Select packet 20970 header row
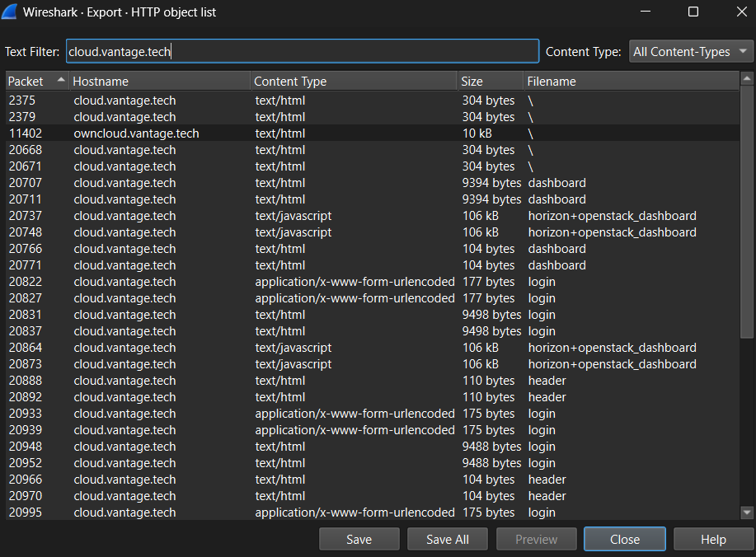The width and height of the screenshot is (756, 557). tap(372, 496)
